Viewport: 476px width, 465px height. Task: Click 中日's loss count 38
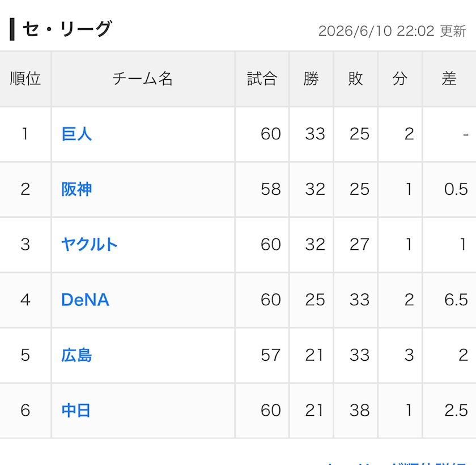tap(359, 411)
